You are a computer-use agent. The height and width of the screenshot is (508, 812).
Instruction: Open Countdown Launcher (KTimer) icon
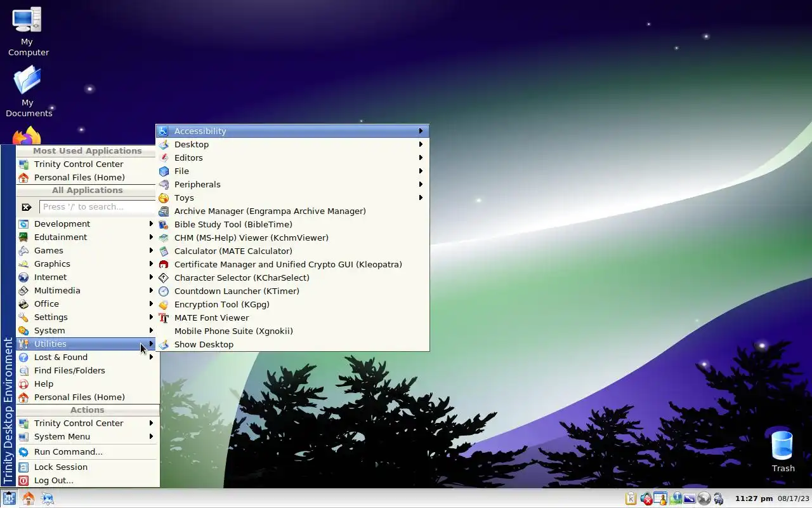(x=164, y=291)
